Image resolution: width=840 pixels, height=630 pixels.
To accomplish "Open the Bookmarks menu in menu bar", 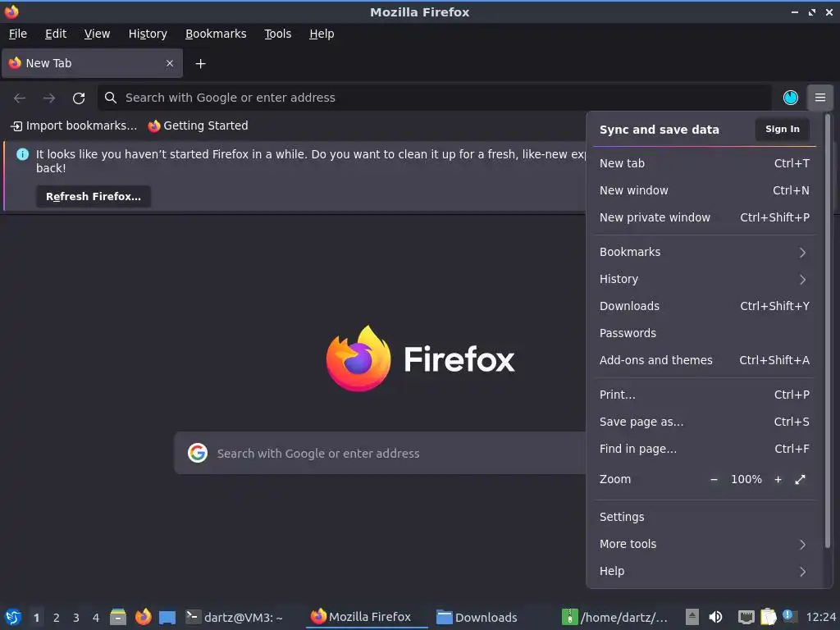I will (x=216, y=34).
